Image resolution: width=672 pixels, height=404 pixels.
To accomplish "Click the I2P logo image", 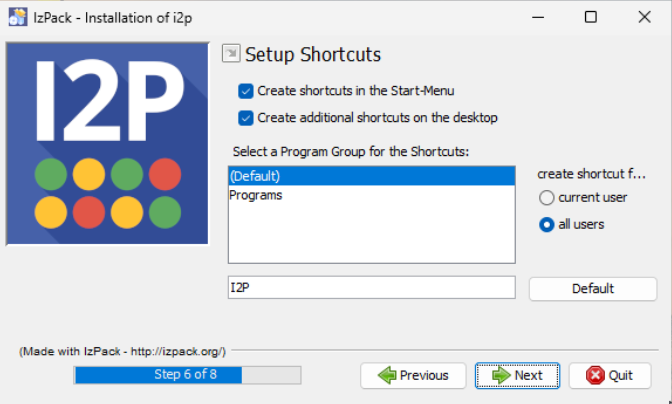I will (x=108, y=144).
